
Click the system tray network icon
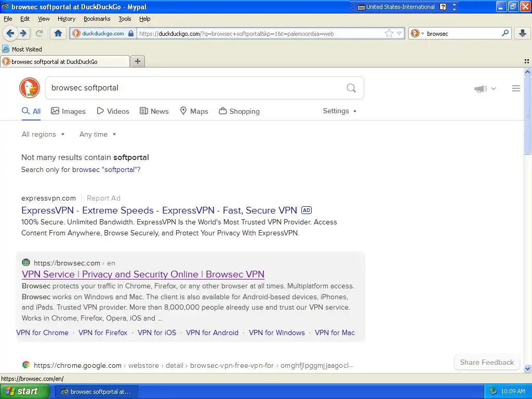493,391
